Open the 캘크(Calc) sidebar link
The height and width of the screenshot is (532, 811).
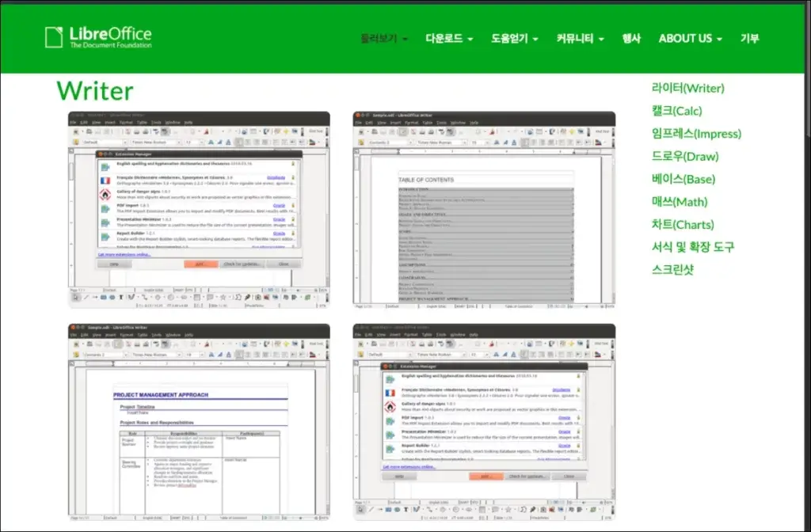click(676, 111)
